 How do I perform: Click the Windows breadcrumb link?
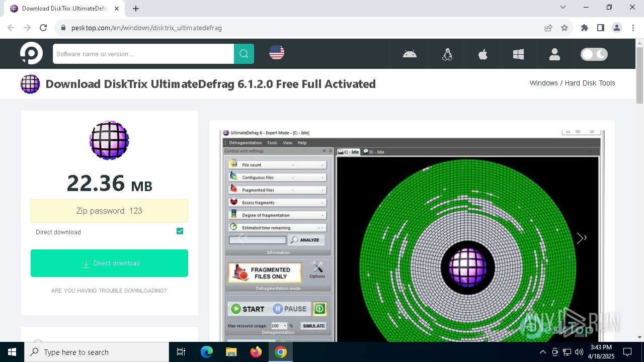(x=543, y=83)
